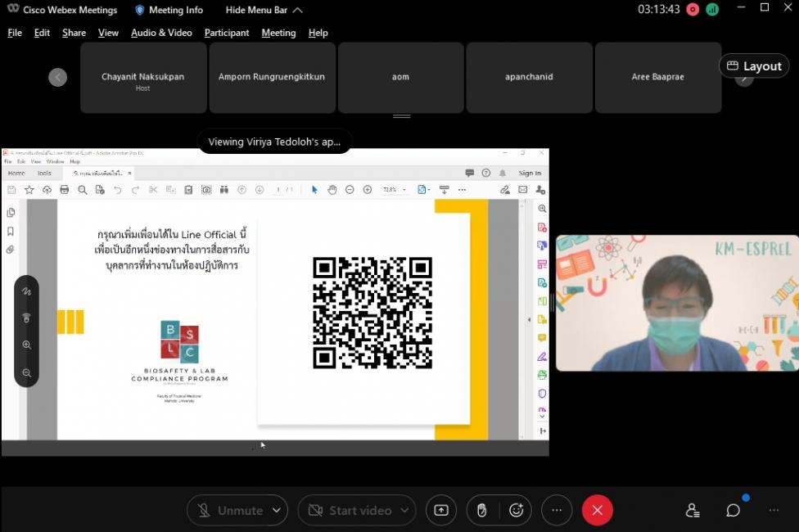Screen dimensions: 799x532
Task: Close the Acrobat document tab
Action: tap(129, 174)
